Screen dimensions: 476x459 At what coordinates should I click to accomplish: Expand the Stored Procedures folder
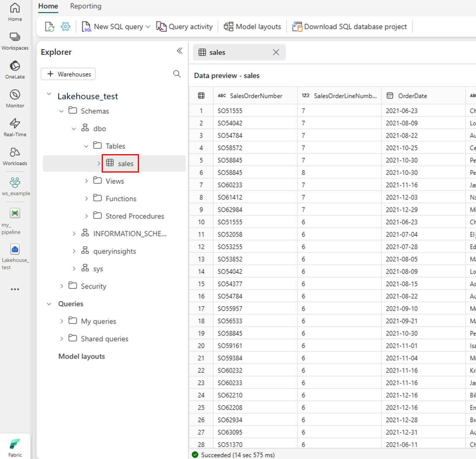[86, 216]
